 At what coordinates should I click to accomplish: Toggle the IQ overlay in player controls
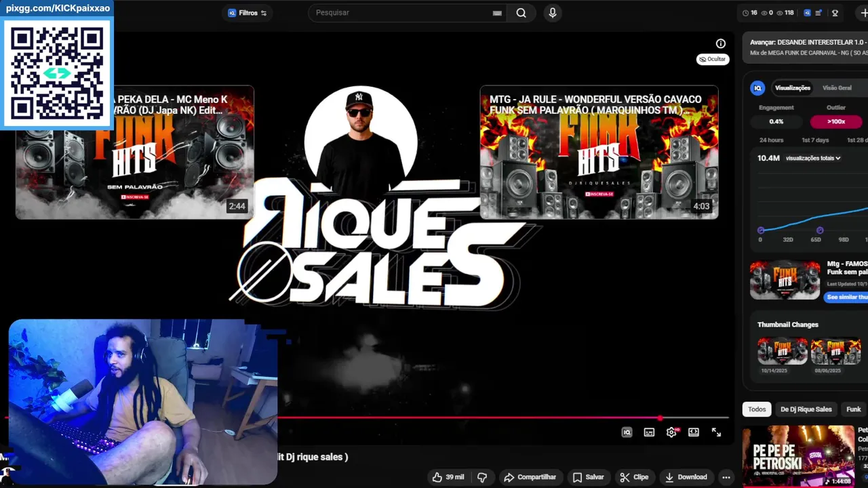[627, 432]
